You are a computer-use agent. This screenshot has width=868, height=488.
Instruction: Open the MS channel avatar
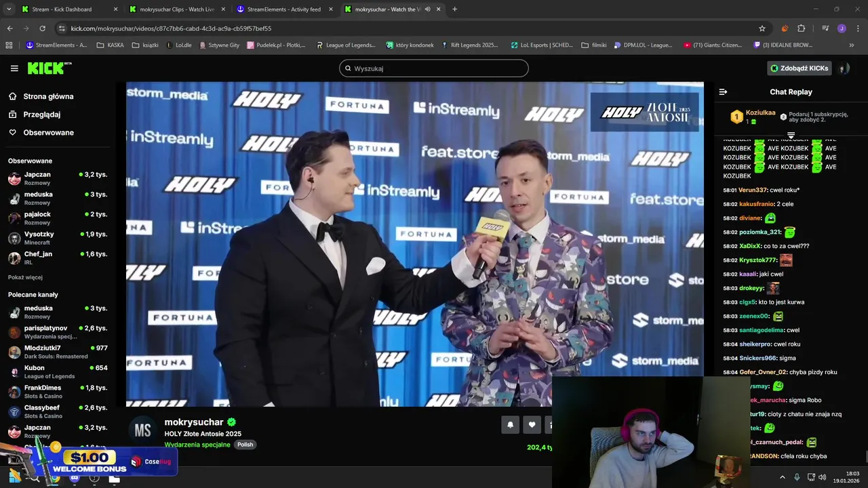pyautogui.click(x=142, y=430)
